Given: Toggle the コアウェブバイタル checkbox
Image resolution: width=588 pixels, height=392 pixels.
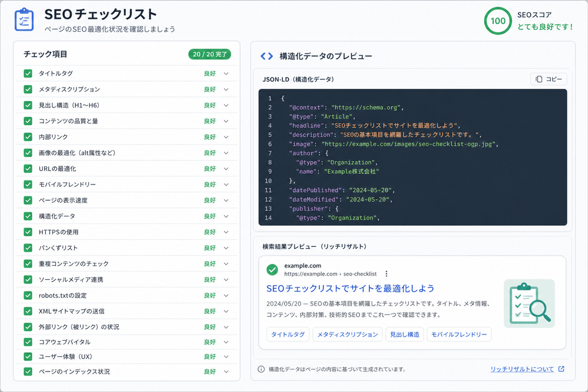Looking at the screenshot, I should tap(28, 342).
